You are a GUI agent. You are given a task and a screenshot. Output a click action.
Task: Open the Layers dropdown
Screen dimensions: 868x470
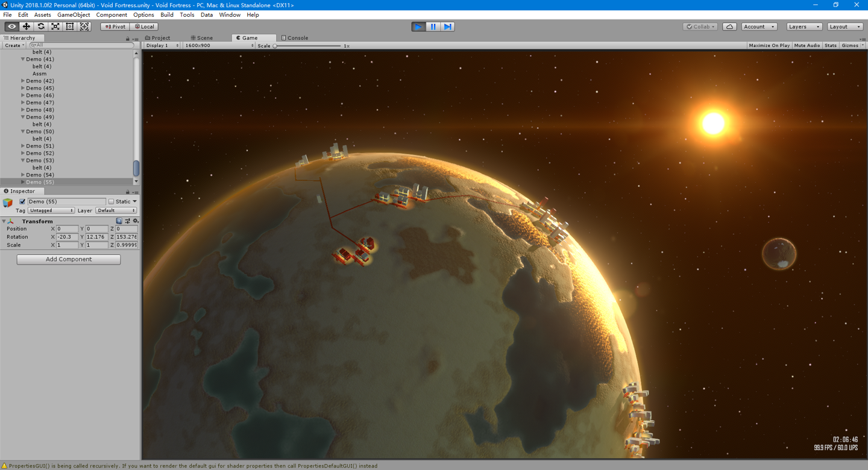[804, 27]
